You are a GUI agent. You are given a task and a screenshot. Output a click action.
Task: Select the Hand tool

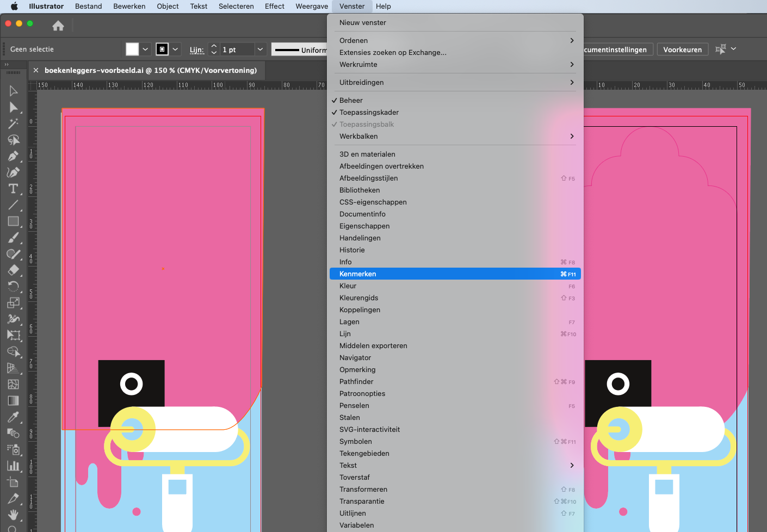point(13,515)
